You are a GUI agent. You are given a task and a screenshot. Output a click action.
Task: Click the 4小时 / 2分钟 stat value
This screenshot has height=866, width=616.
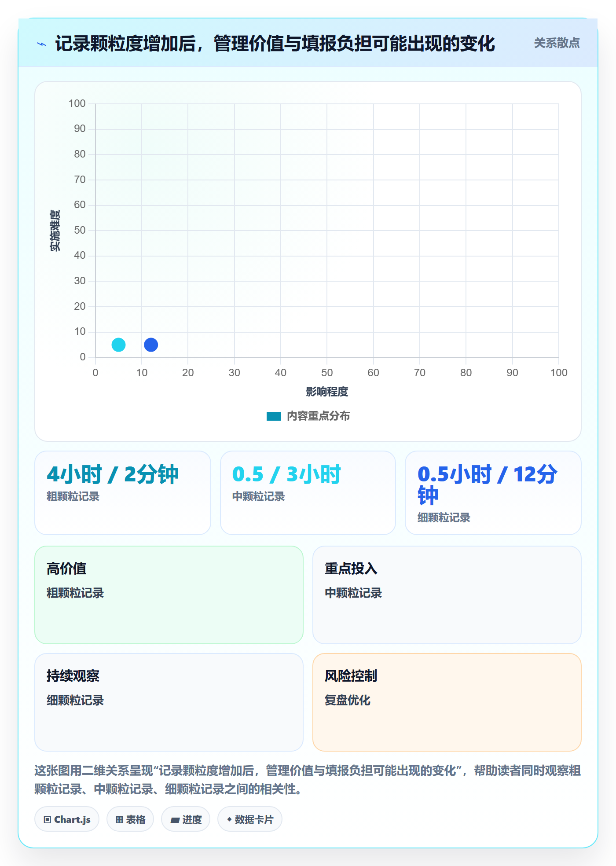(x=113, y=474)
